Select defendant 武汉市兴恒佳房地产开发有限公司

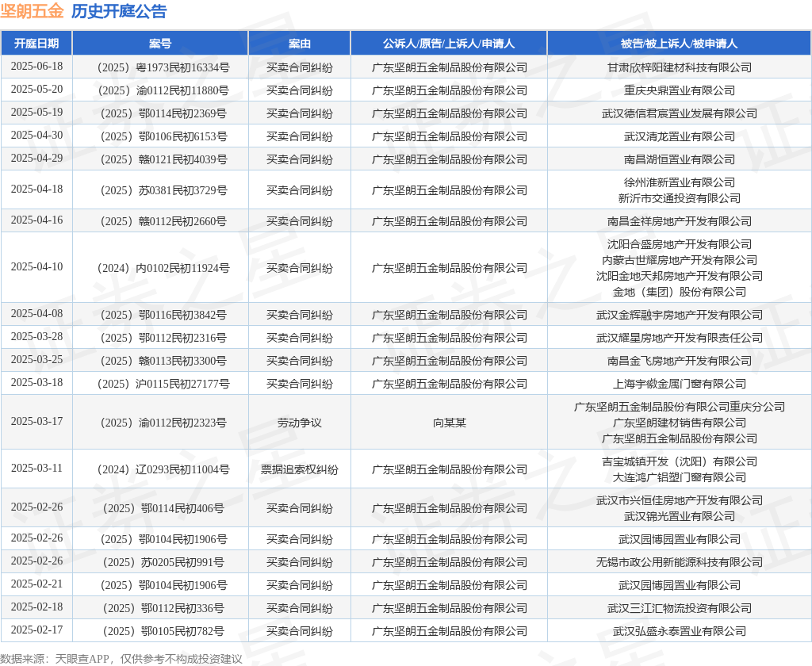point(680,500)
